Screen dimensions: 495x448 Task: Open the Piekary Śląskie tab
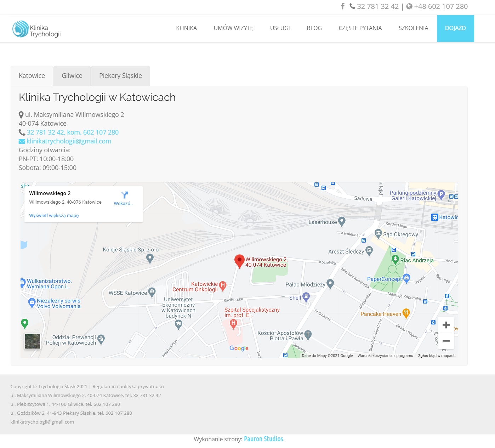pyautogui.click(x=120, y=76)
